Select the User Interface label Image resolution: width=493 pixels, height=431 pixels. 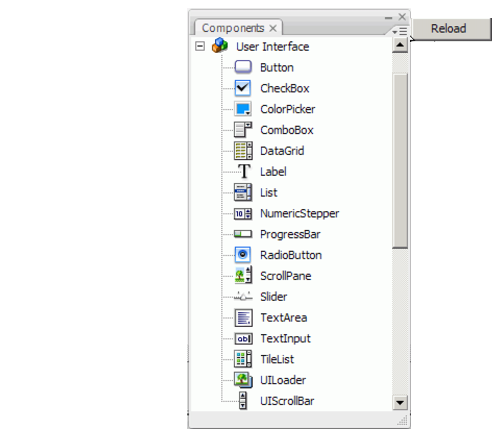pos(272,47)
